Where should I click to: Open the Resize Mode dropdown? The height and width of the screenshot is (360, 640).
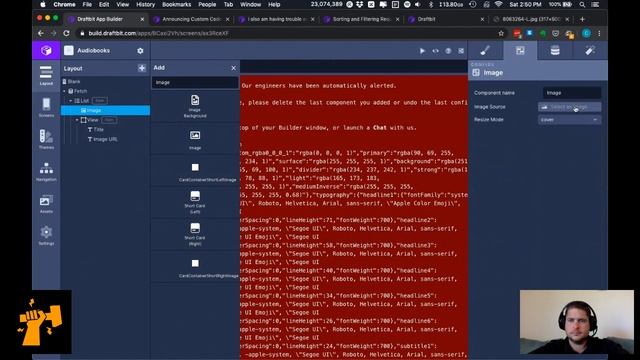(569, 120)
